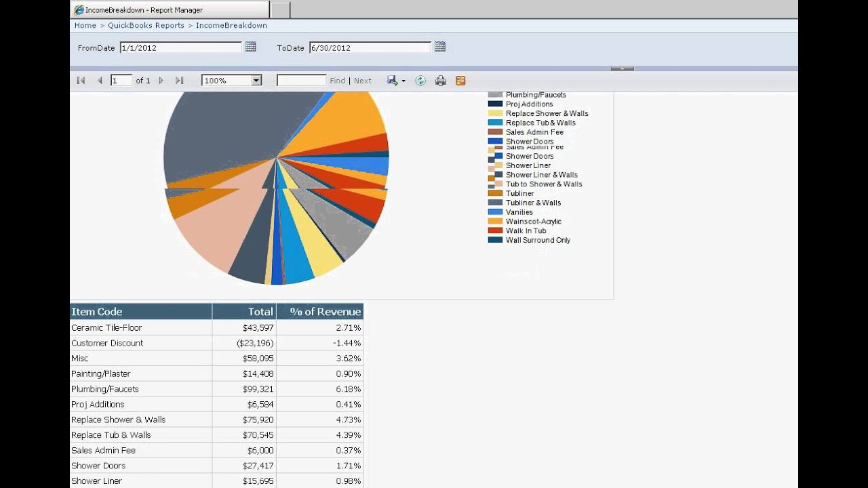Open the FromDate calendar picker
The image size is (868, 488).
[x=250, y=47]
